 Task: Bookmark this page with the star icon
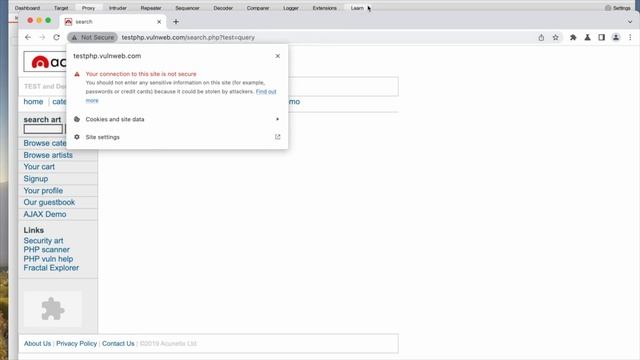[x=556, y=38]
